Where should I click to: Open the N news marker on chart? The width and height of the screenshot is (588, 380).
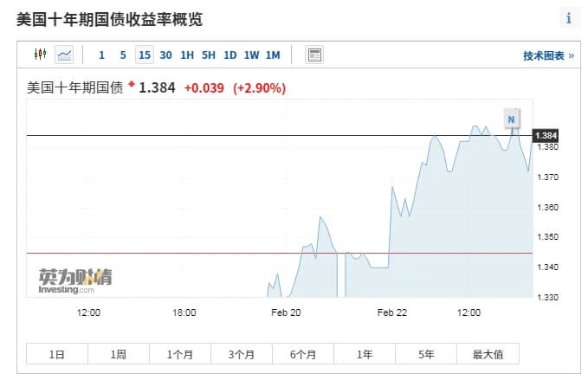point(512,119)
